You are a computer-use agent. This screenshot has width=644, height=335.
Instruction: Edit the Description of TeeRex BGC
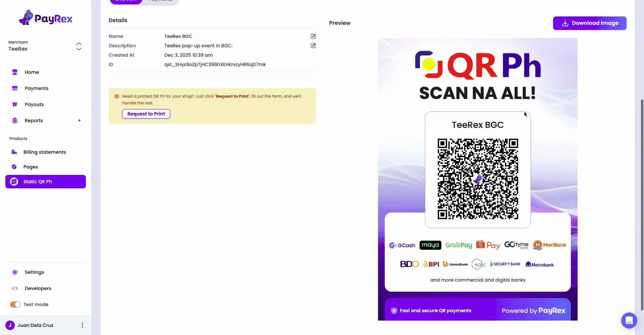313,45
